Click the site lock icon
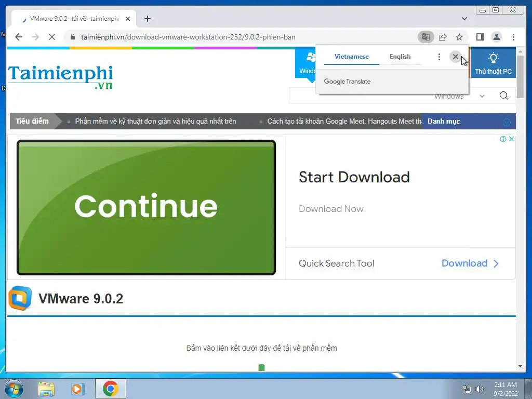The image size is (532, 399). pos(72,37)
